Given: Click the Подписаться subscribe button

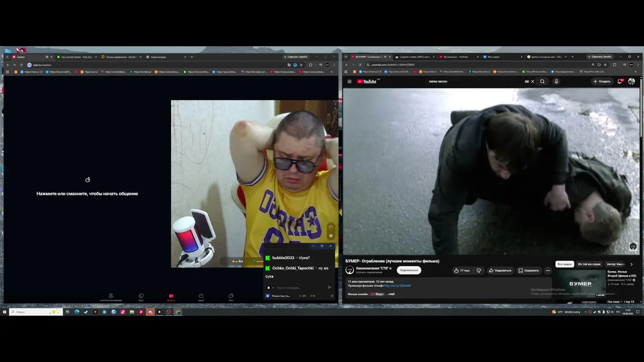Looking at the screenshot, I should click(x=409, y=270).
